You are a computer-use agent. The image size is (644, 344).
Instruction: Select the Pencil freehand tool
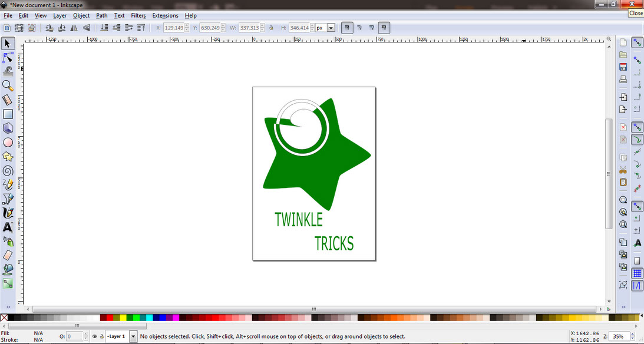point(8,185)
